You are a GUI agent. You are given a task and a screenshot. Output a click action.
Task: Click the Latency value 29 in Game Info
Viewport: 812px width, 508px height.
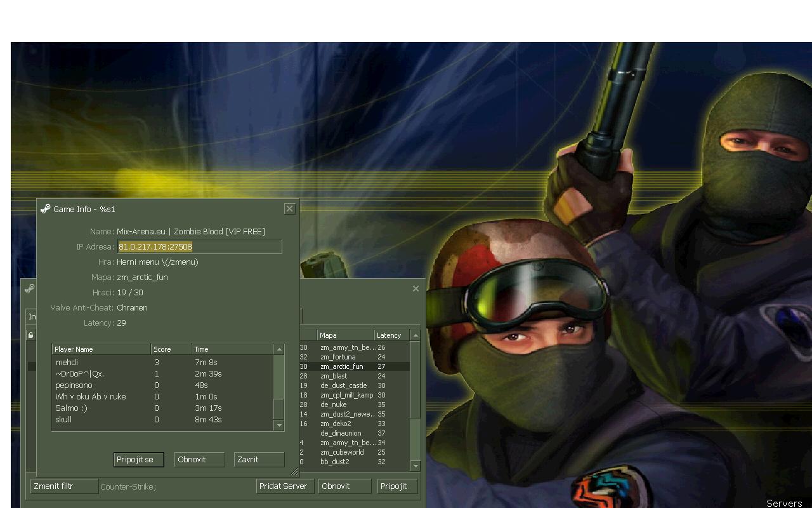(121, 323)
